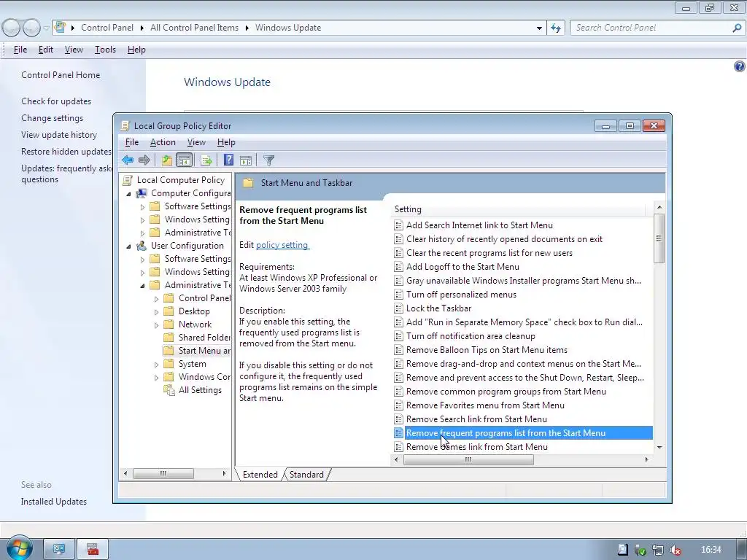Open the first taskbar application button
This screenshot has width=747, height=560.
pyautogui.click(x=59, y=549)
